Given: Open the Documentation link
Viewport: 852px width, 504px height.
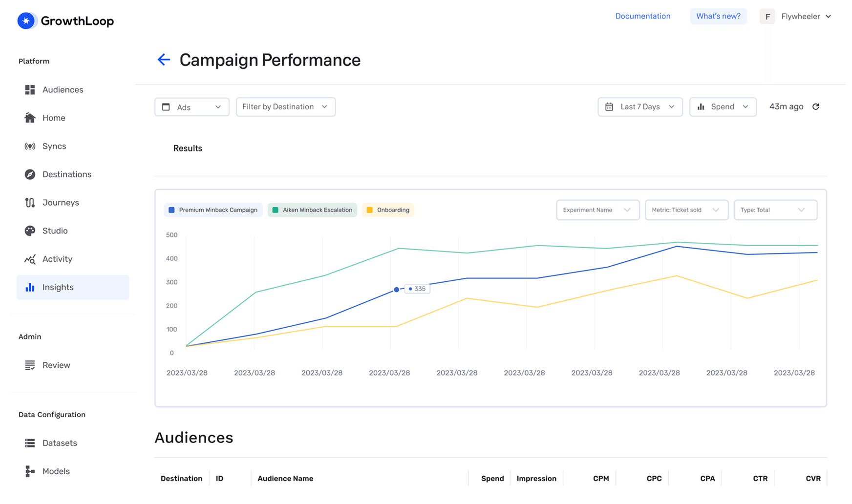Looking at the screenshot, I should coord(642,16).
